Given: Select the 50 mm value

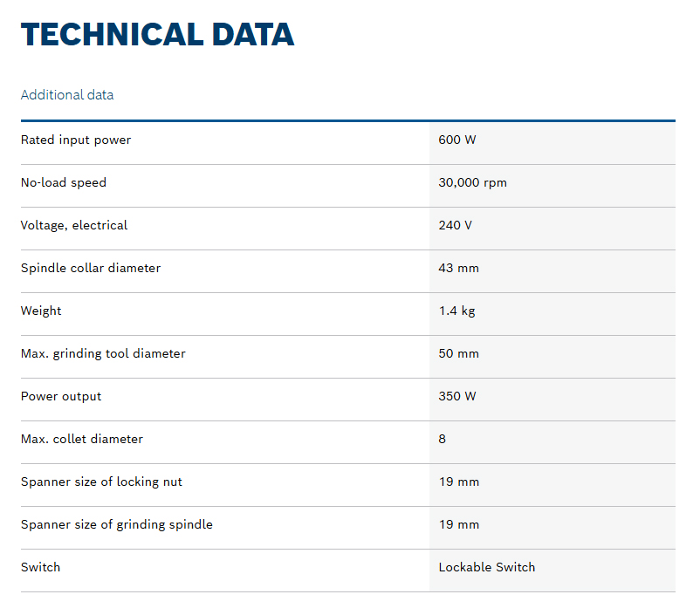Looking at the screenshot, I should (x=458, y=353).
